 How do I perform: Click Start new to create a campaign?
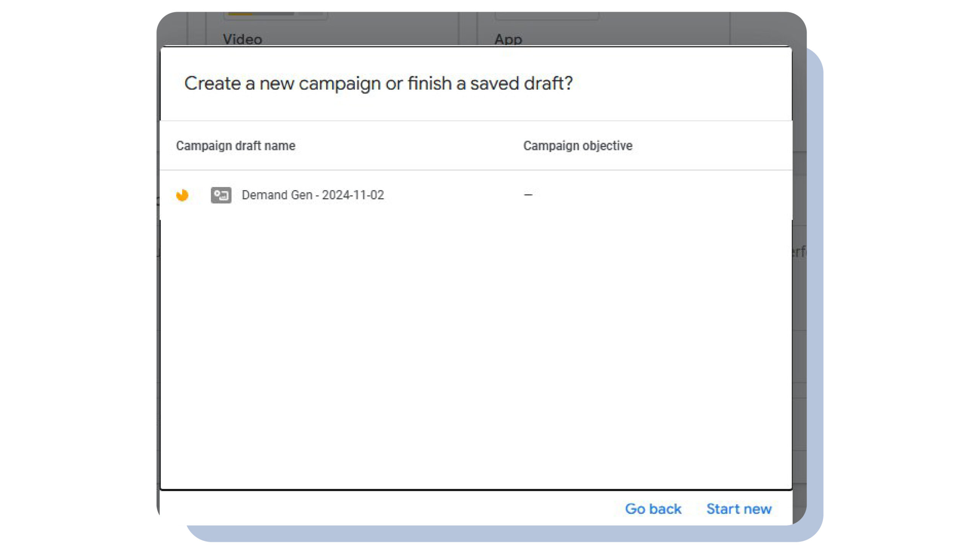point(739,509)
